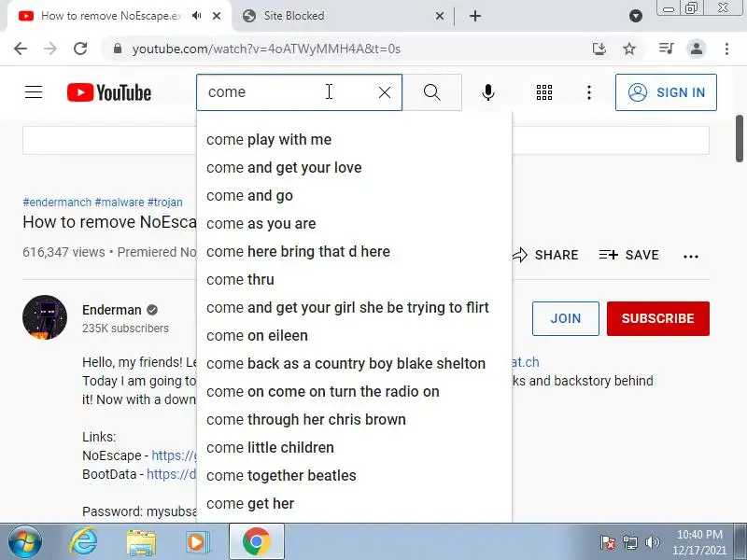Mute the NoEscape tab audio icon
Screen dimensions: 747x560
(x=197, y=16)
